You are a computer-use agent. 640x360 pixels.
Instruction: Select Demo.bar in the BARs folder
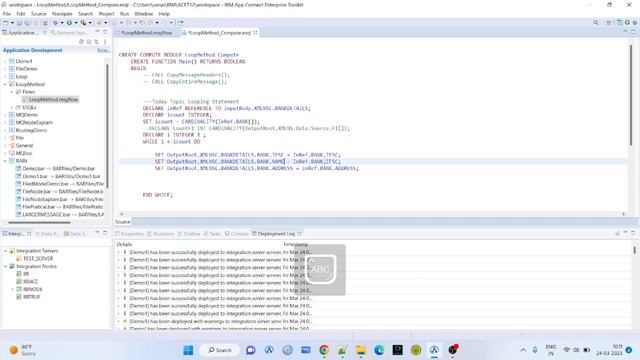tap(55, 169)
